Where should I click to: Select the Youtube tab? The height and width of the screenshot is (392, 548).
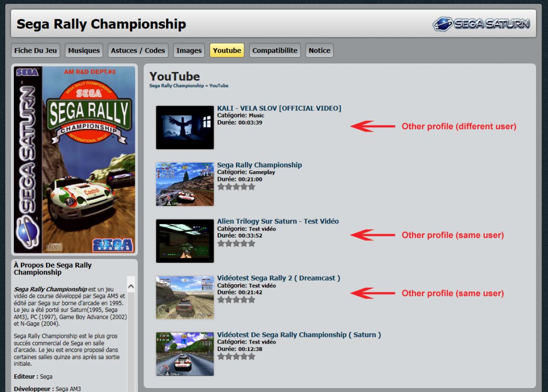click(x=227, y=50)
